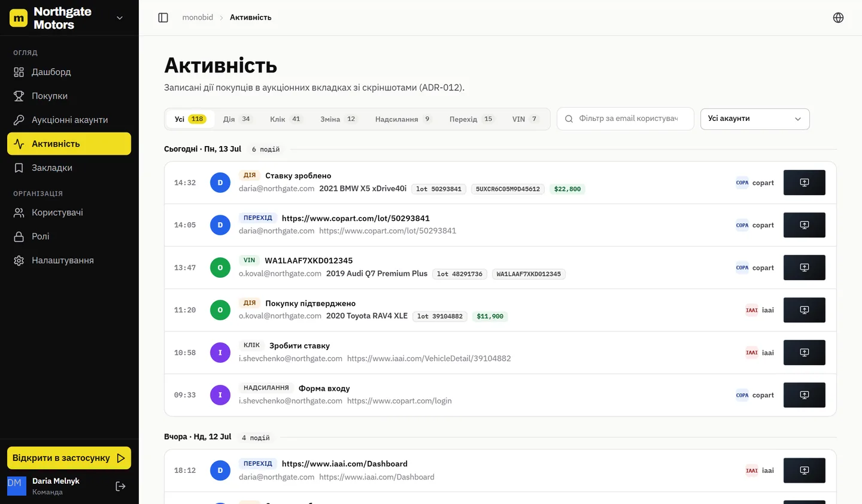Click VIN chip WA1LAAF7XKD012345 beside lot 48291736
This screenshot has width=862, height=504.
pyautogui.click(x=529, y=274)
